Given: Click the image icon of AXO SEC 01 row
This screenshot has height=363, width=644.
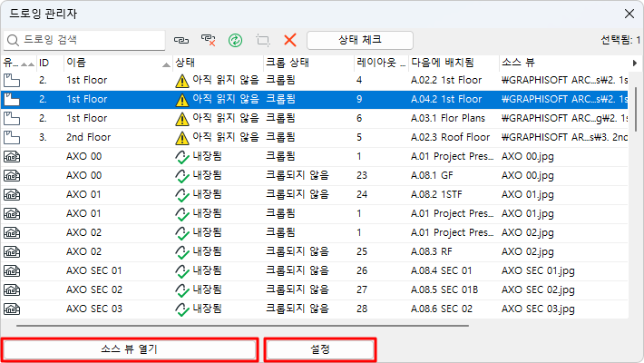Looking at the screenshot, I should point(12,271).
